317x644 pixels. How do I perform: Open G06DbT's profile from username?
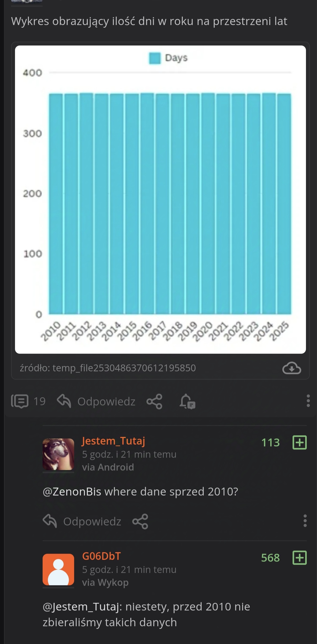(101, 556)
